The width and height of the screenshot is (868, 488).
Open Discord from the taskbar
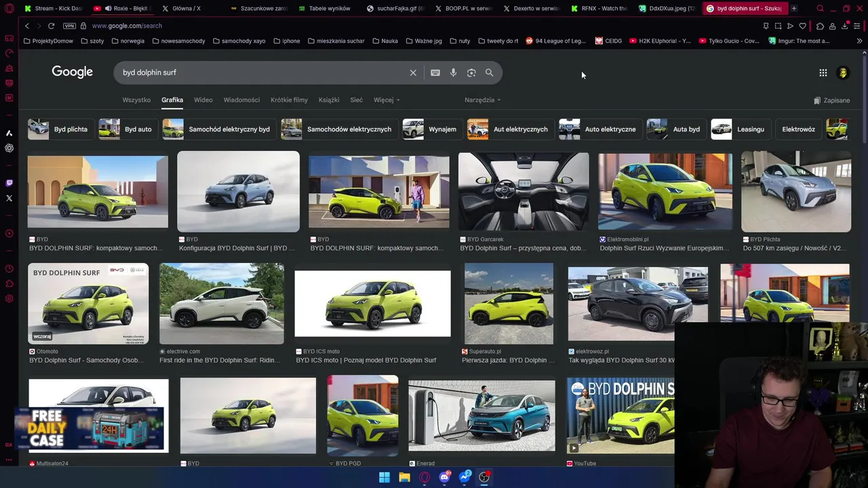coord(444,477)
